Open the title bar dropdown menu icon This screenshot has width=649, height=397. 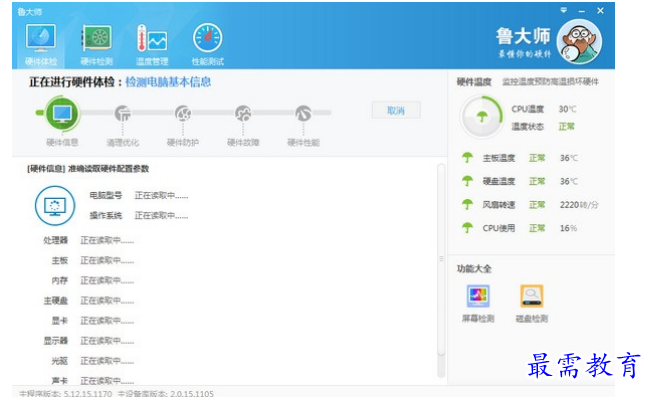click(x=563, y=10)
